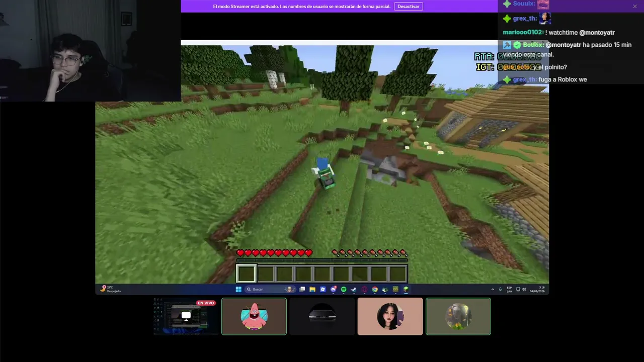The height and width of the screenshot is (362, 644).
Task: Click the @montoyatr mention in BotRix's reply
Action: click(x=563, y=45)
